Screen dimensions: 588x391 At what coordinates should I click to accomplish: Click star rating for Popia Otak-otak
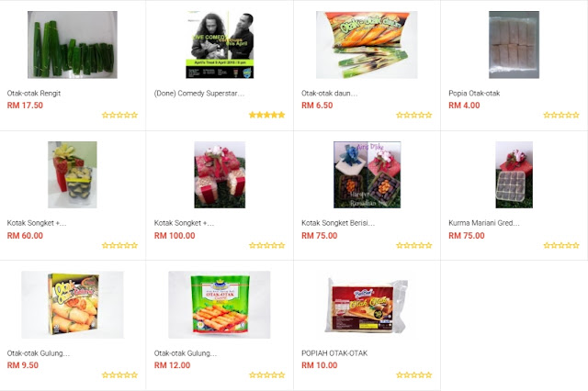(561, 115)
